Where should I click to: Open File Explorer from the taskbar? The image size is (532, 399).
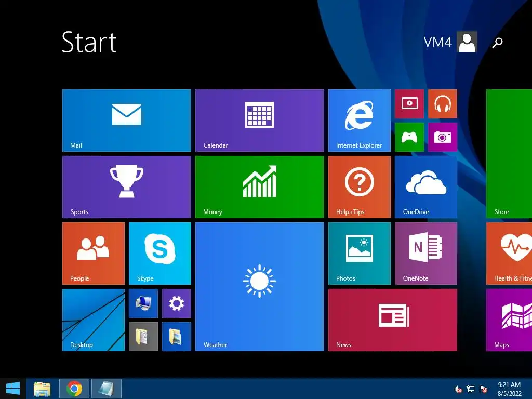[42, 389]
